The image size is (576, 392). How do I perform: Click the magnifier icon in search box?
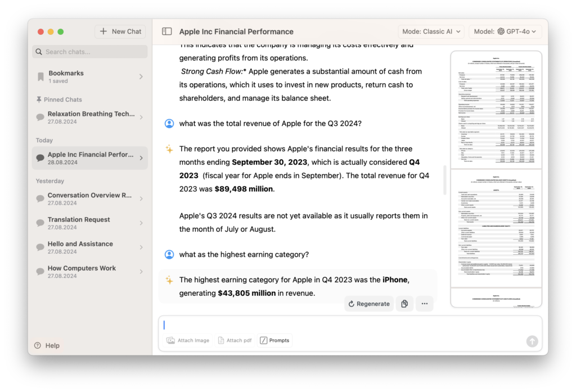[39, 52]
